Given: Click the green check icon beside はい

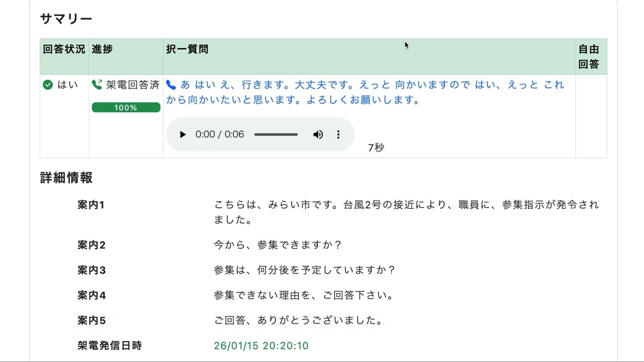Looking at the screenshot, I should (x=48, y=85).
